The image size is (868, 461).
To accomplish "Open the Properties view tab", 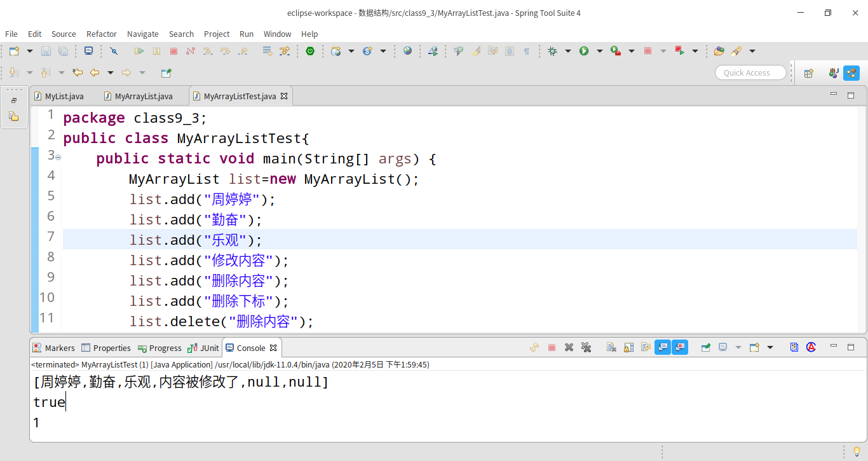I will 106,348.
